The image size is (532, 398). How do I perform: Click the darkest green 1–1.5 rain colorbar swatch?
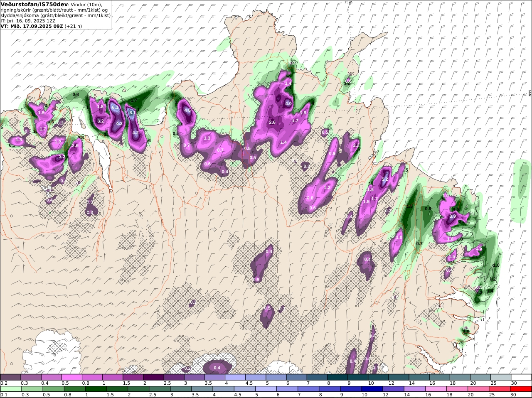96,389
